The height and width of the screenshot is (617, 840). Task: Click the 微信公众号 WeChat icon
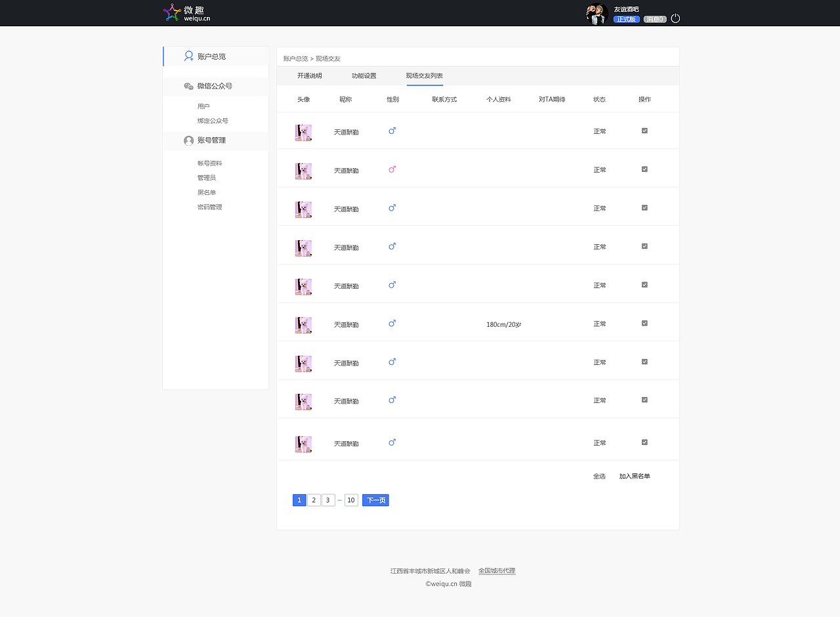188,86
